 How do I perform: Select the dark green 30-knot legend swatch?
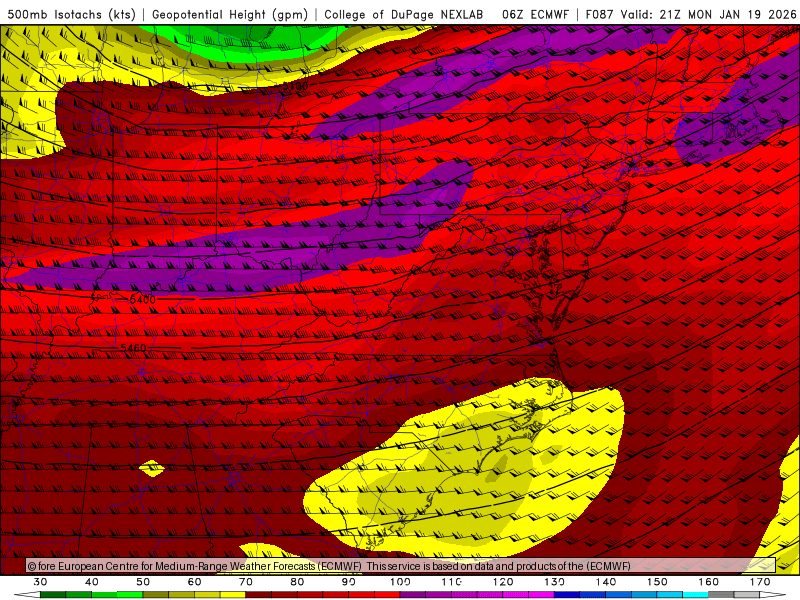click(53, 595)
